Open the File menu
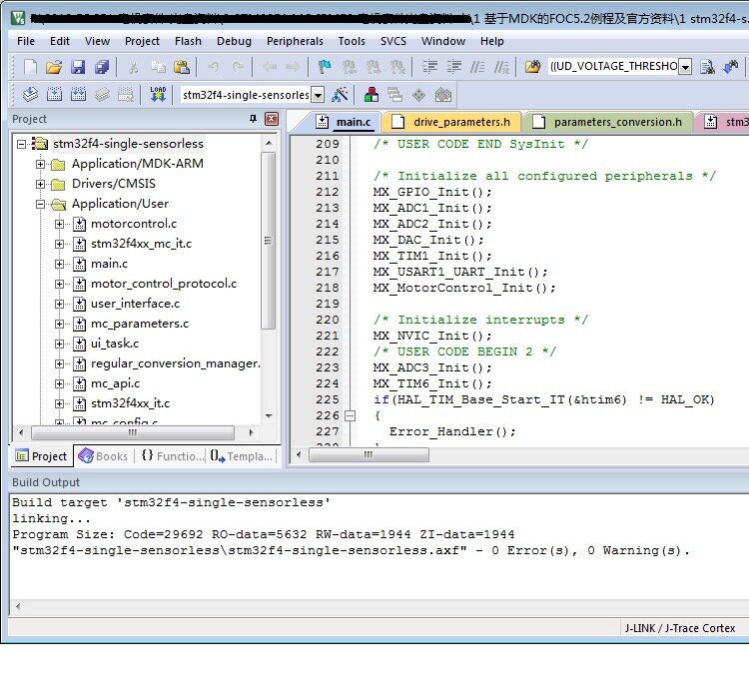The image size is (749, 700). coord(26,41)
